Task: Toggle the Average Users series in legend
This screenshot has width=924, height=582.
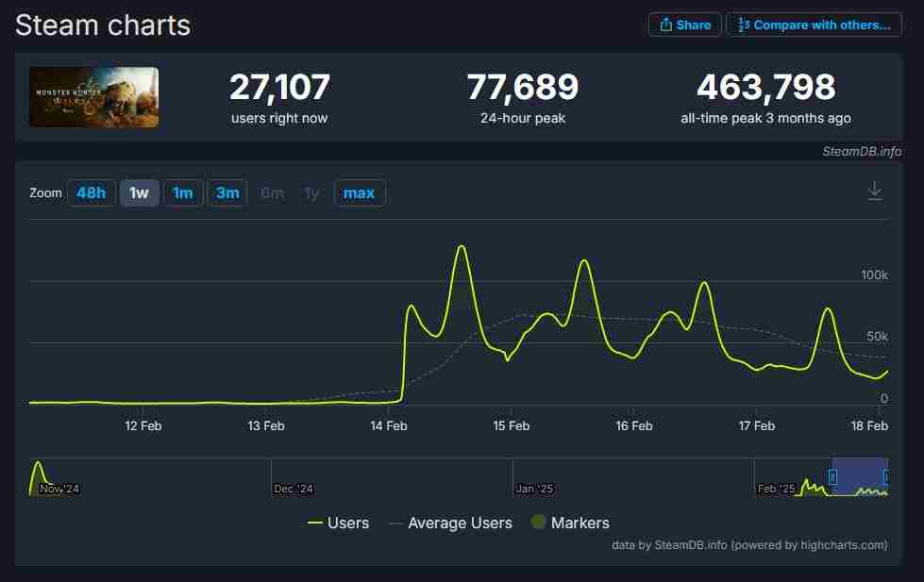Action: pos(451,524)
